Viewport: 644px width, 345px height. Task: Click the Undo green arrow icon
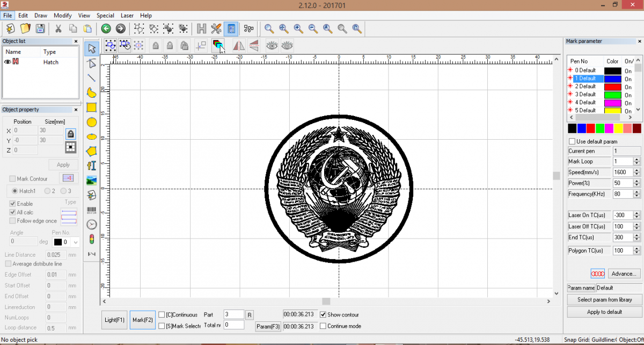(x=106, y=28)
